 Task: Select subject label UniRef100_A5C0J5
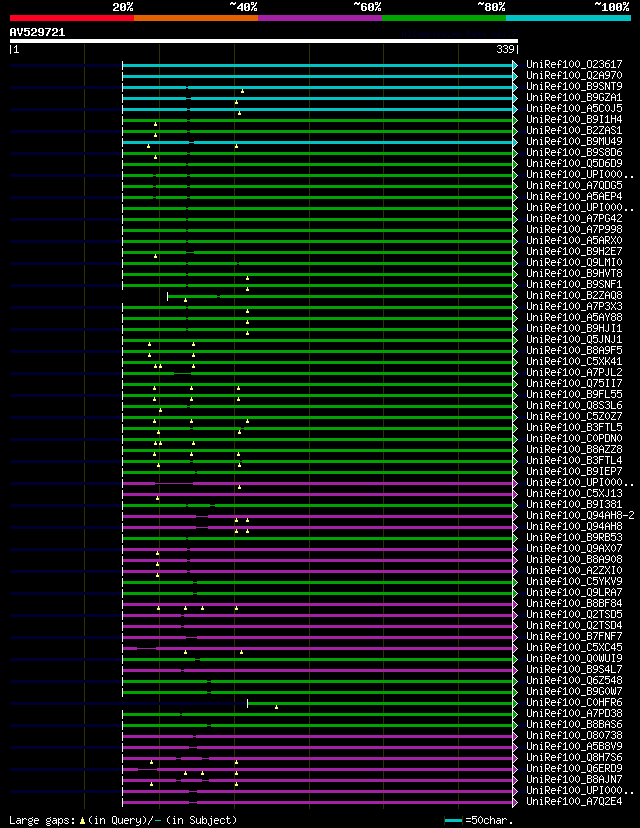point(575,108)
